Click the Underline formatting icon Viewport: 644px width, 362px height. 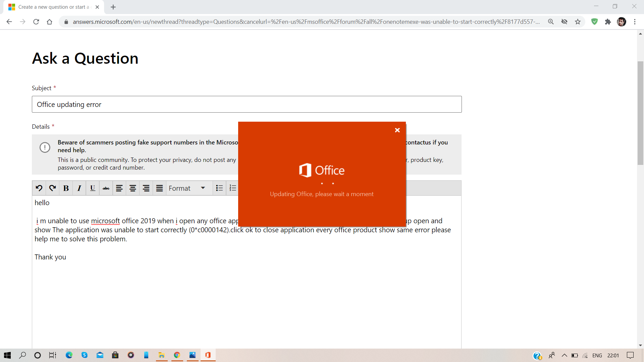click(x=93, y=188)
